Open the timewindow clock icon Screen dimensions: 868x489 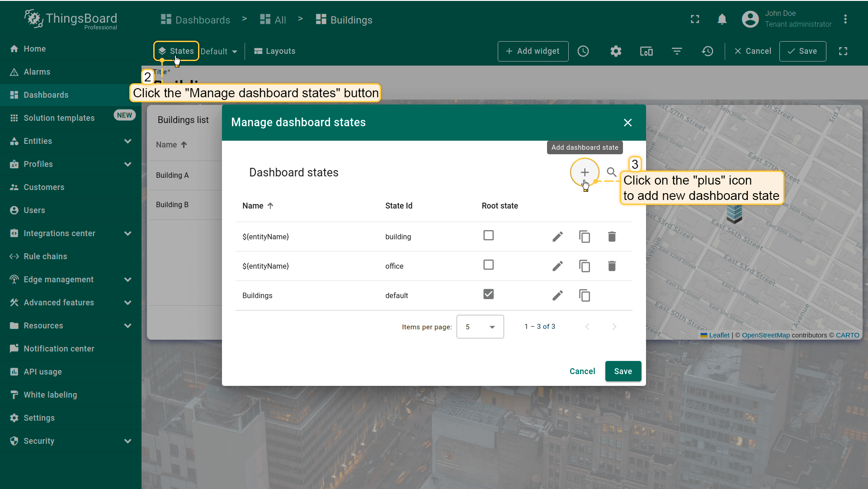[x=583, y=51]
